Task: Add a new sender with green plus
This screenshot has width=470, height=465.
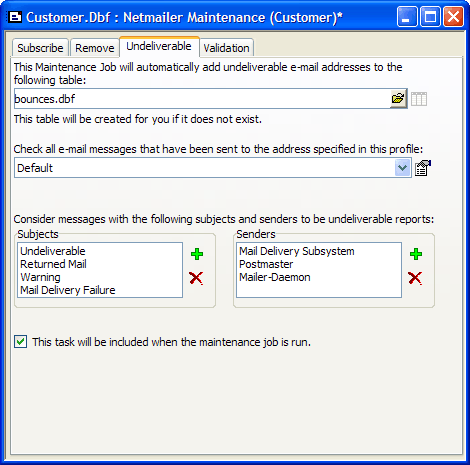Action: pyautogui.click(x=416, y=254)
